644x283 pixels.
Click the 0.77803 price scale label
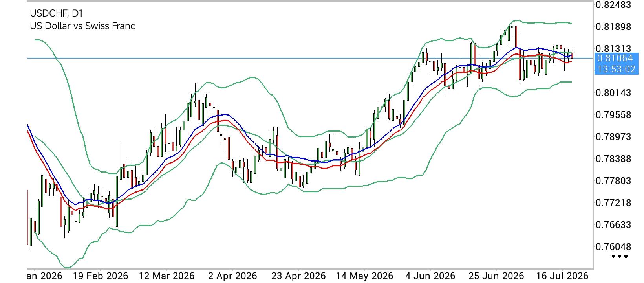click(x=613, y=181)
